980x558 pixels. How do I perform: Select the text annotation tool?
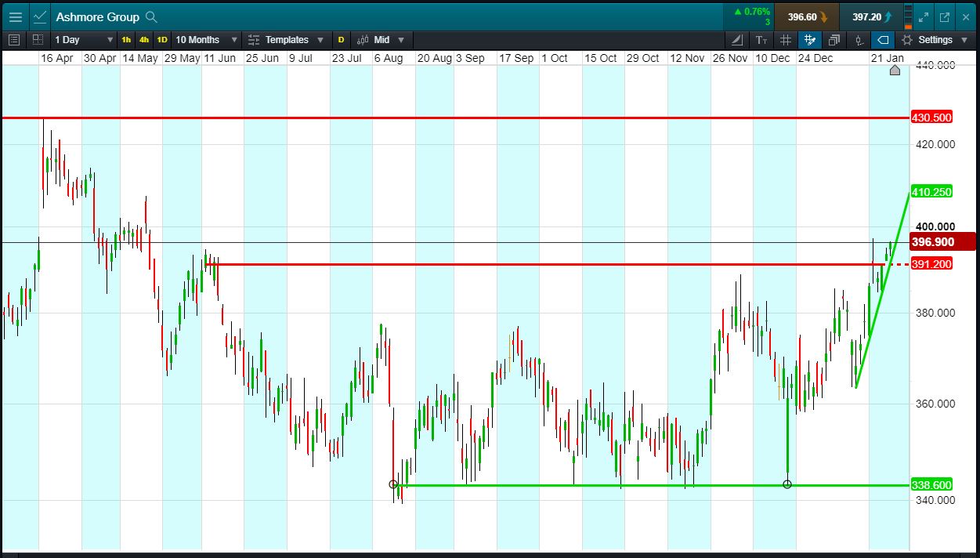pyautogui.click(x=761, y=39)
